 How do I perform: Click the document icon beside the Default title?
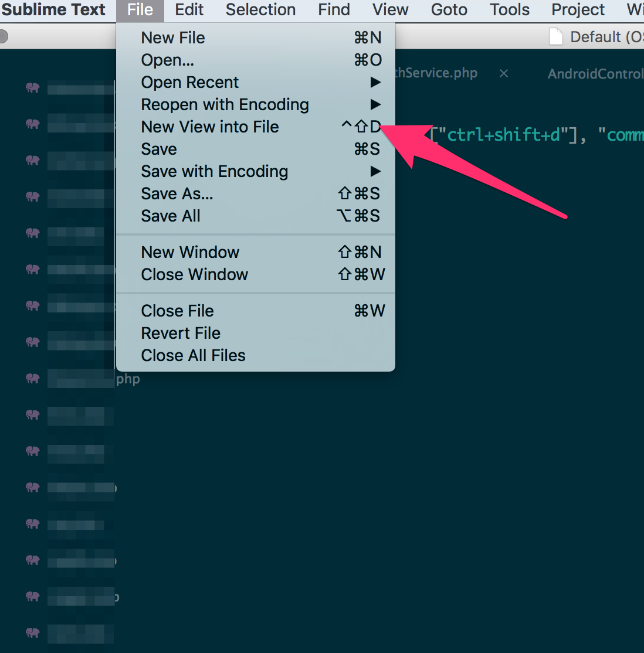click(555, 37)
